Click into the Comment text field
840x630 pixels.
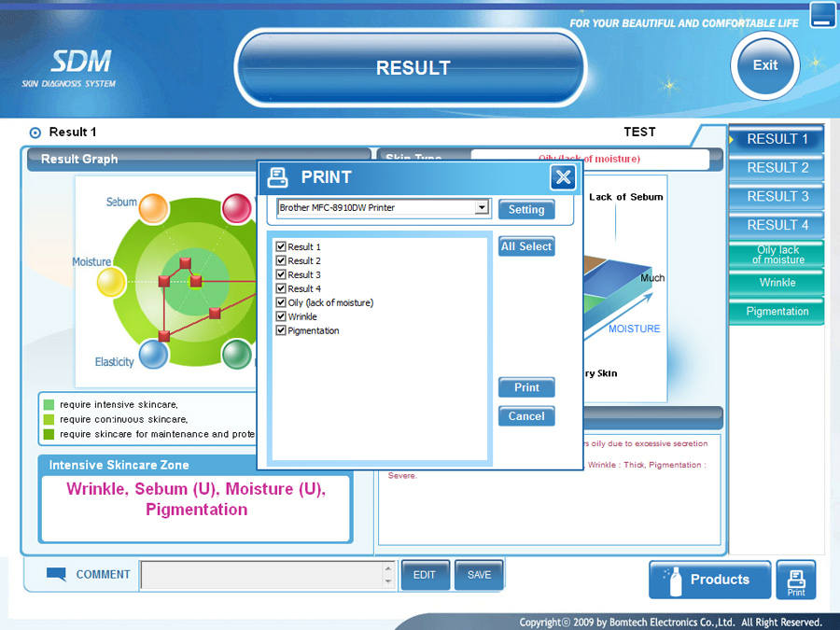pos(261,575)
